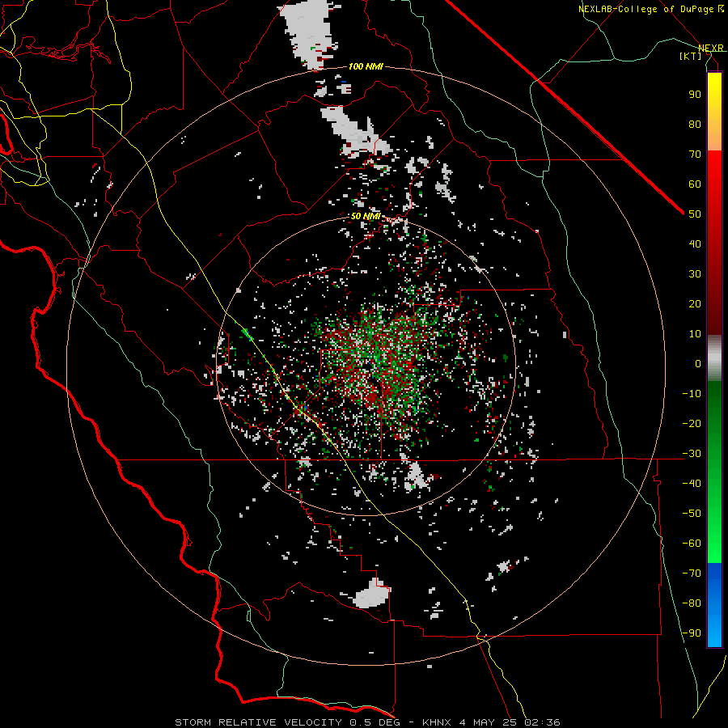
Task: Click the '-40' scale value
Action: click(692, 484)
